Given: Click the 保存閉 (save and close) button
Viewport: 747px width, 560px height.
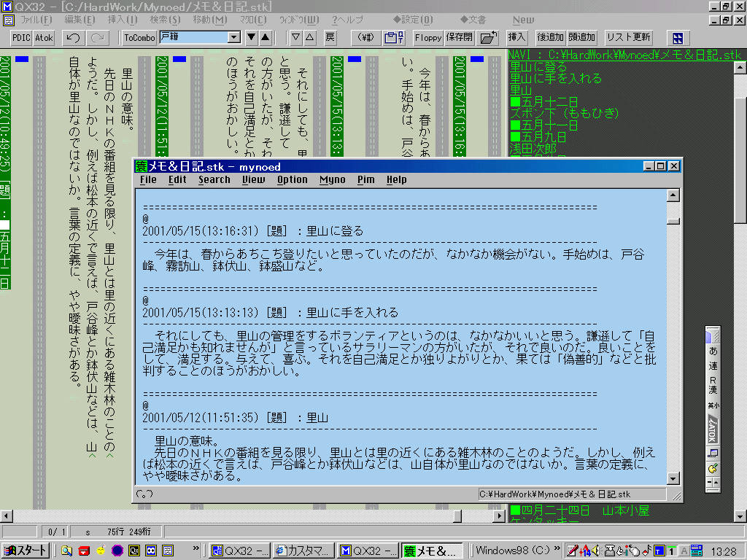Looking at the screenshot, I should click(x=459, y=38).
